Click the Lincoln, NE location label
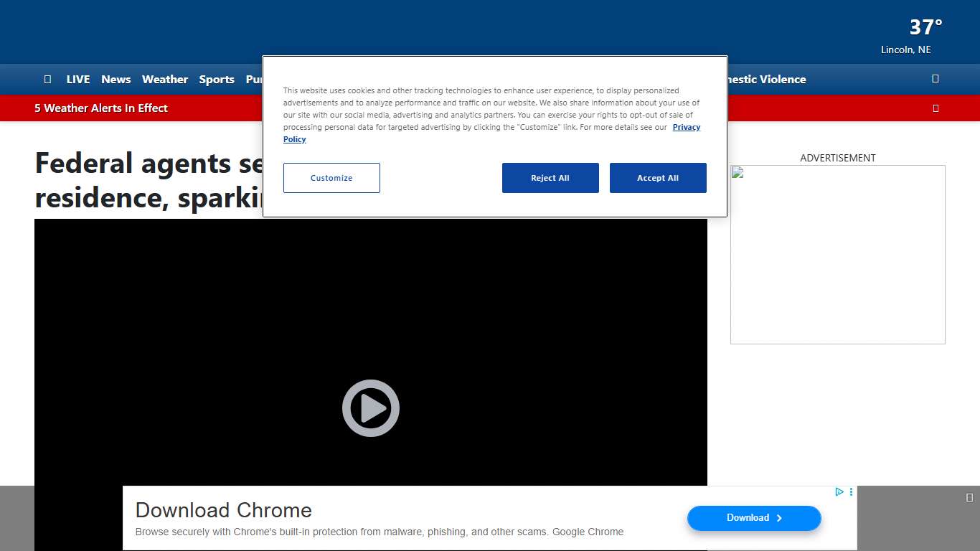The height and width of the screenshot is (551, 980). [x=905, y=50]
